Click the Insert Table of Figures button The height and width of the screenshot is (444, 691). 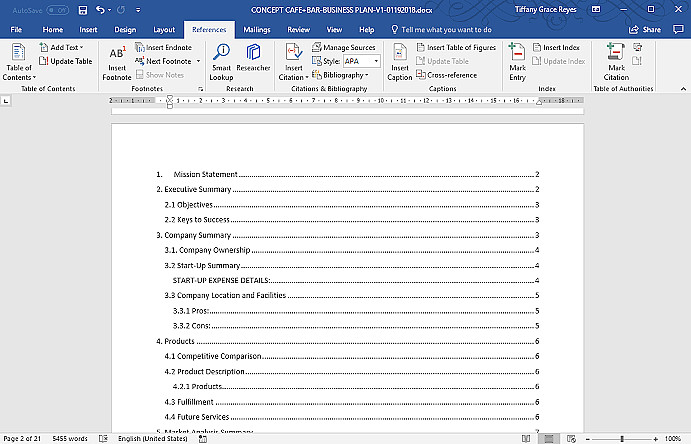tap(456, 47)
